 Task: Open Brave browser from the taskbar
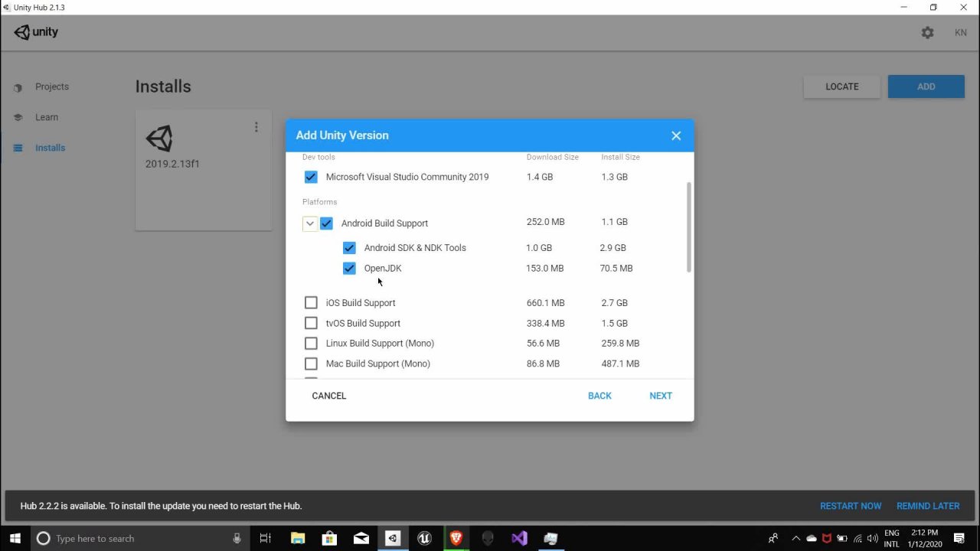[x=456, y=539]
